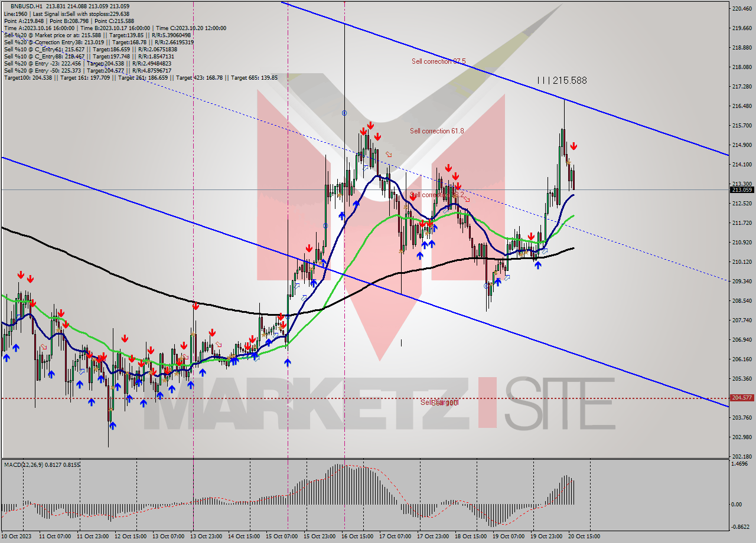Click the 216.480 price axis label

(742, 106)
